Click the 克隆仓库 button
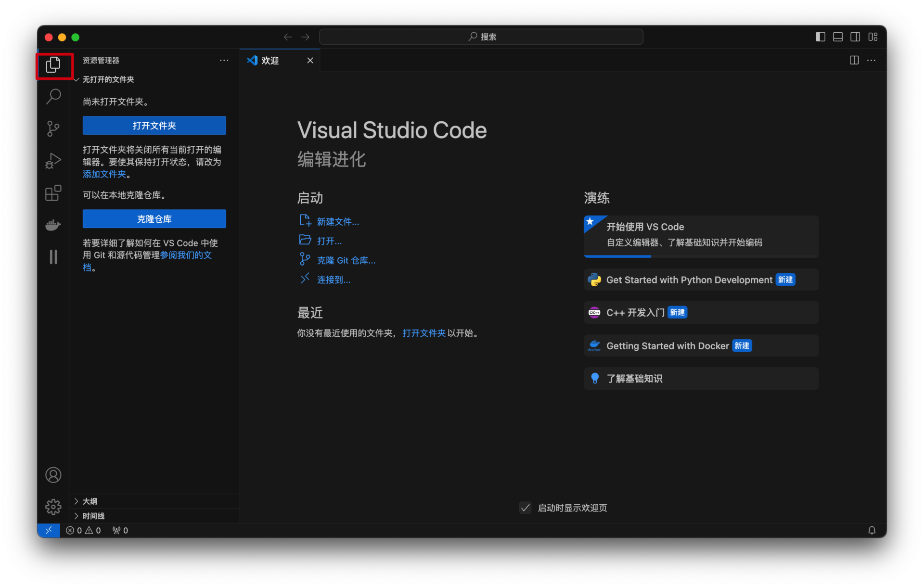 pyautogui.click(x=154, y=219)
